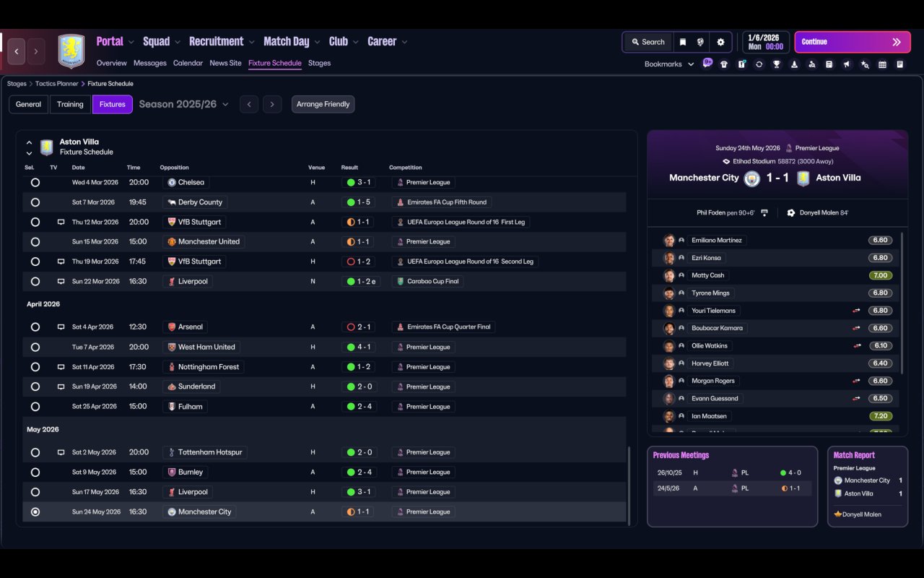Expand the Squad menu chevron
Screen dimensions: 924x578
pos(178,42)
